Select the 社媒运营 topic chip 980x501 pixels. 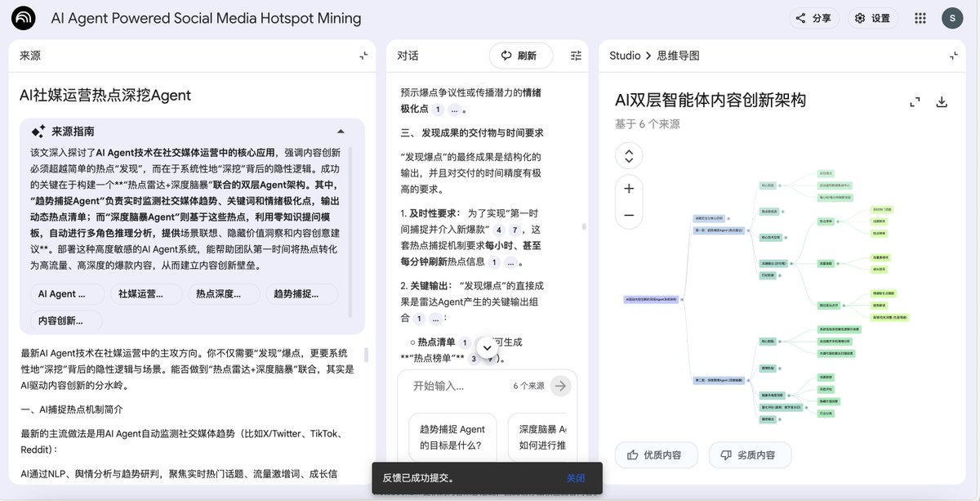[145, 294]
